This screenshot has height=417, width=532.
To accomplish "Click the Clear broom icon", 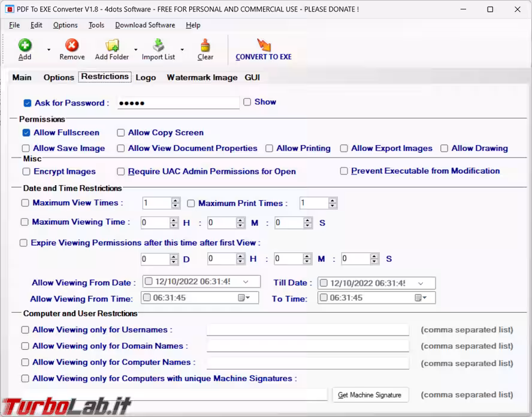I will (x=205, y=45).
